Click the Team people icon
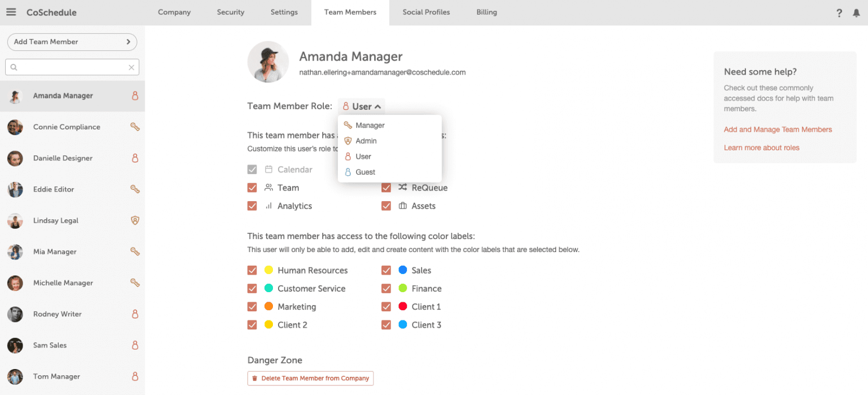 pos(268,188)
